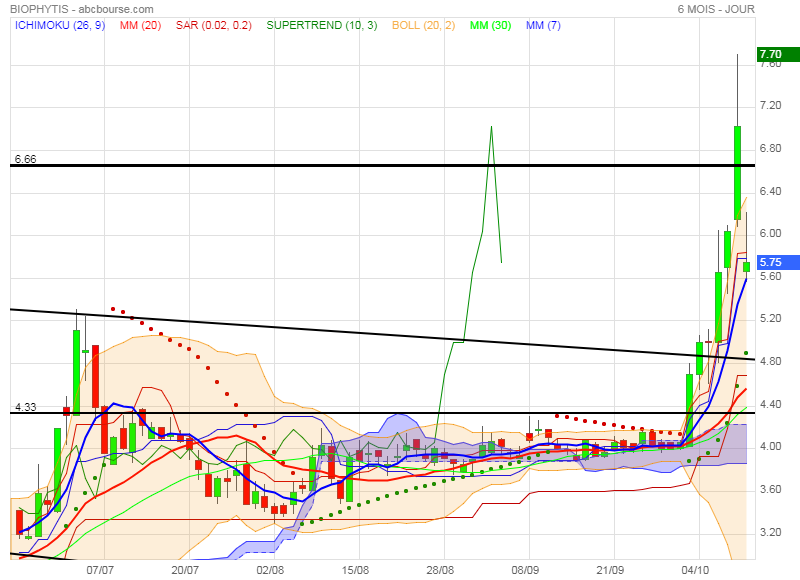Click the 4.33 support level label
Screen dimensions: 800x580
click(26, 407)
